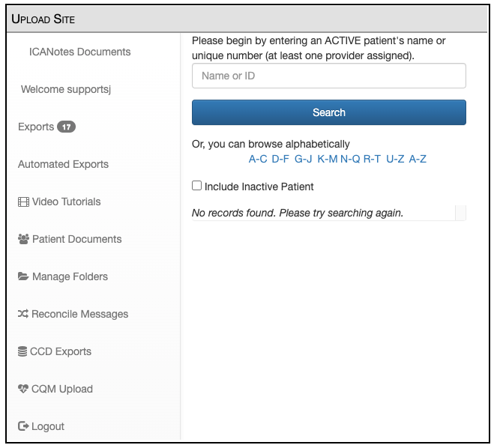Select the Welcome supportsj sidebar entry
494x448 pixels.
[x=66, y=89]
